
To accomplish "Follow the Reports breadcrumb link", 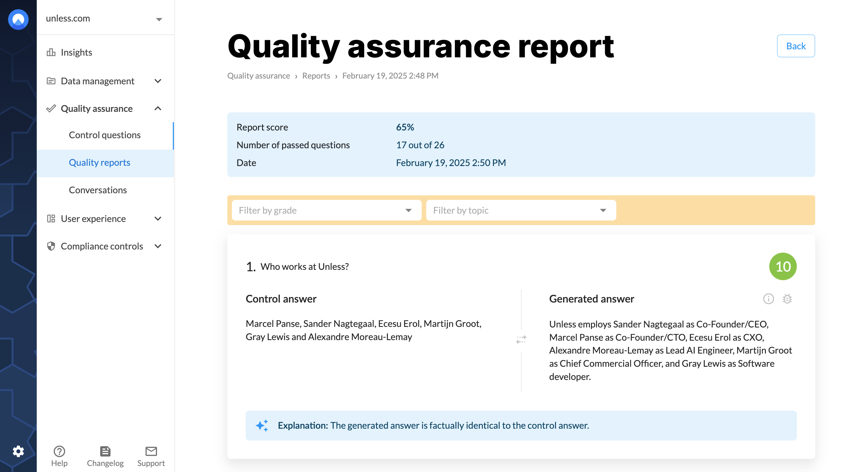I will [316, 76].
